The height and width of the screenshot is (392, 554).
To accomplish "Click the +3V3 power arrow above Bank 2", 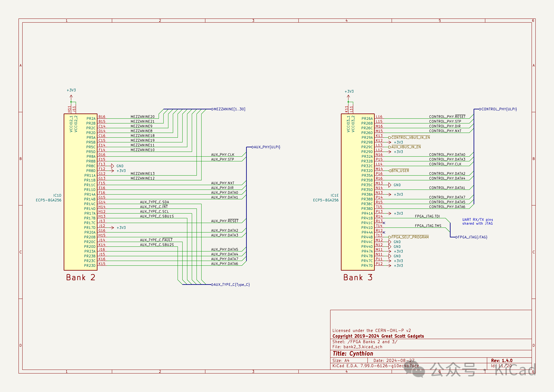I will click(x=71, y=97).
